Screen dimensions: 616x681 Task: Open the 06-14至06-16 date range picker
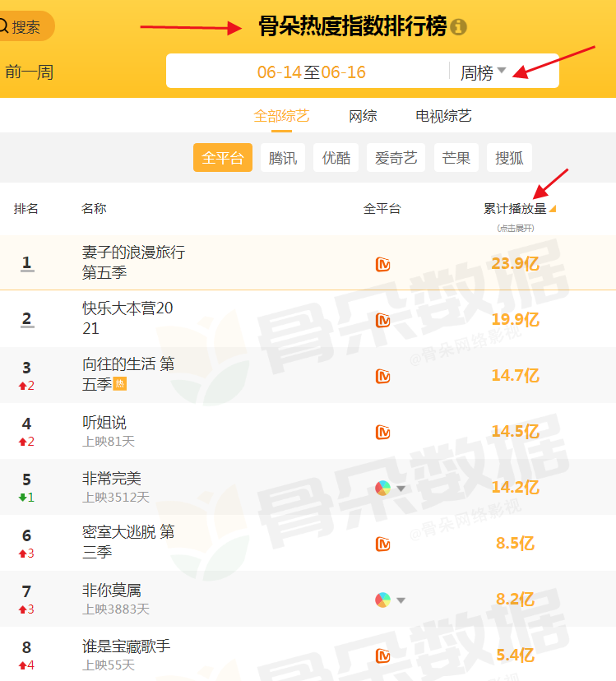311,72
